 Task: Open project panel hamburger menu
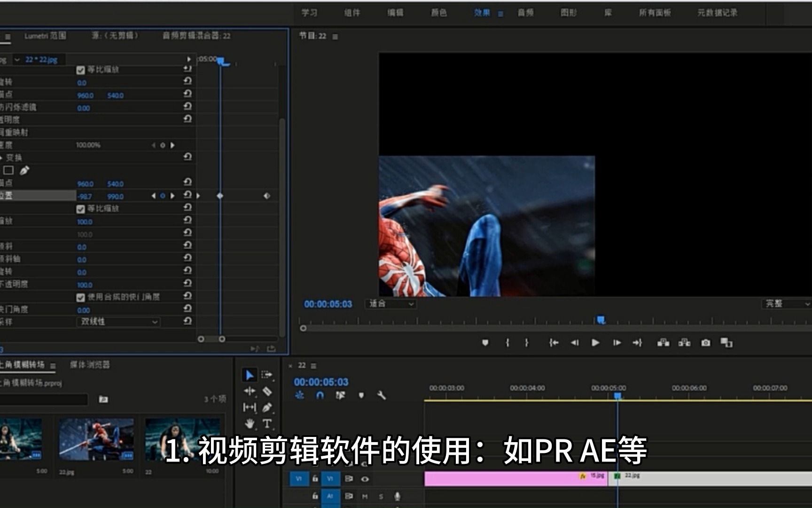53,365
